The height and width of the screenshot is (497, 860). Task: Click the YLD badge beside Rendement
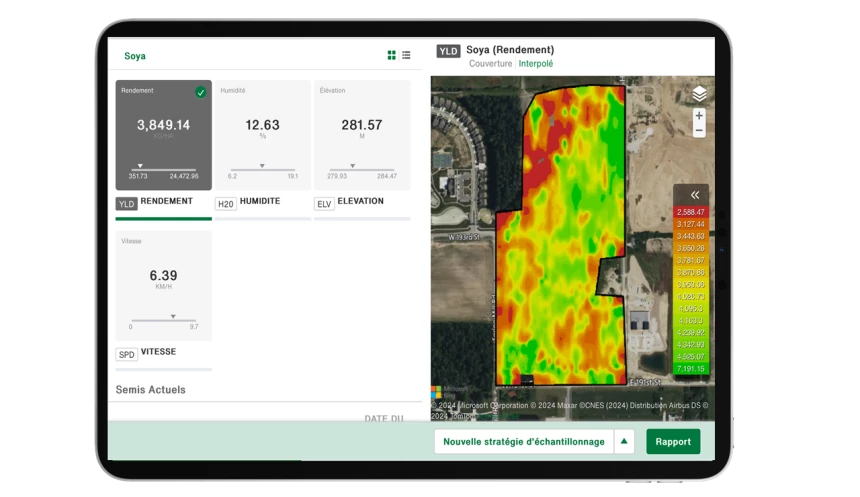pyautogui.click(x=126, y=203)
